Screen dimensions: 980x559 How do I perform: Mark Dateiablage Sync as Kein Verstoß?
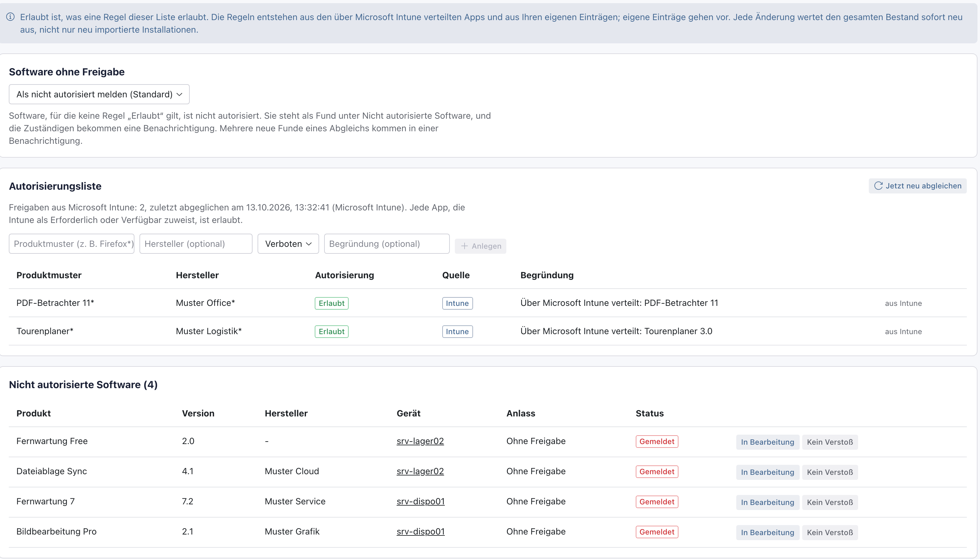(830, 472)
